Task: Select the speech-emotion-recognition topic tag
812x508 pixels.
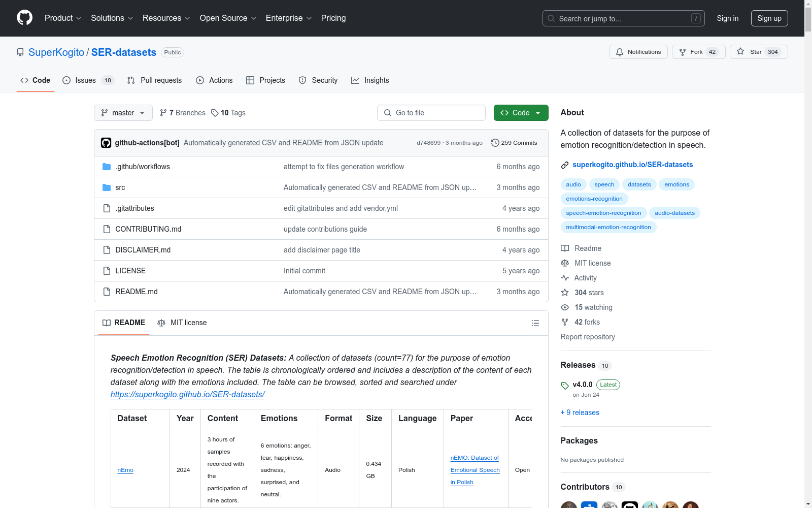Action: pyautogui.click(x=603, y=213)
